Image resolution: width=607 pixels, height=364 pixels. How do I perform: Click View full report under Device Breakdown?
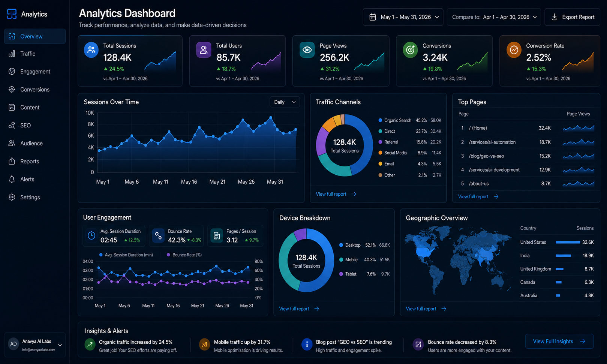click(299, 309)
